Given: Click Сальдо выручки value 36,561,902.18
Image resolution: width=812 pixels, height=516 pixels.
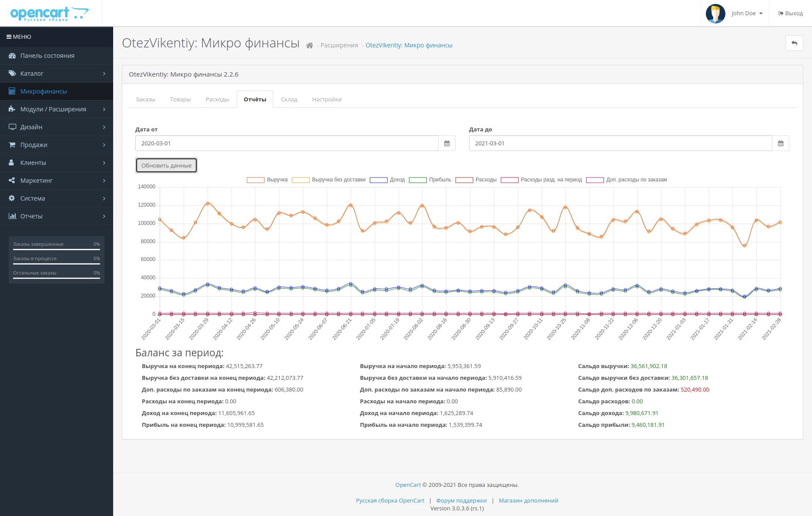Looking at the screenshot, I should click(649, 366).
